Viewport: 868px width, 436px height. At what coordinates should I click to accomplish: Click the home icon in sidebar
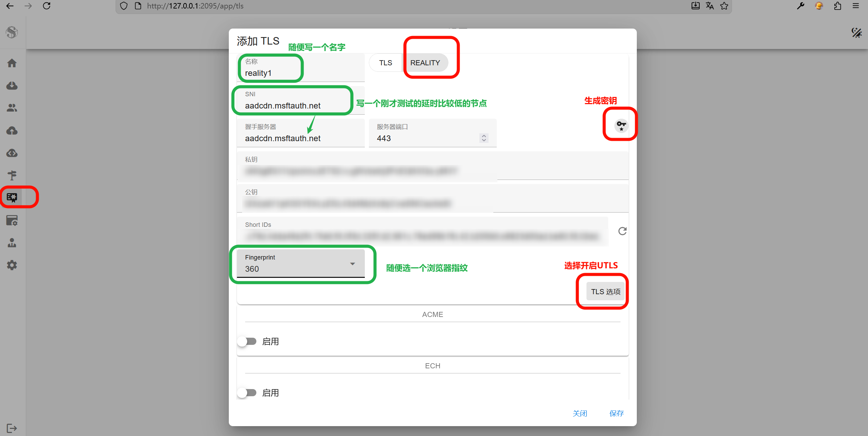click(12, 63)
